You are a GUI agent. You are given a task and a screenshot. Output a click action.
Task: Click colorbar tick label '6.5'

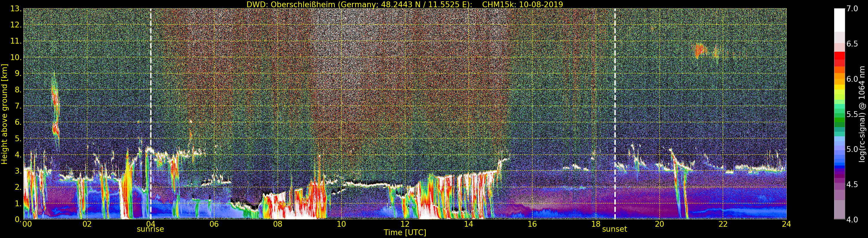tap(852, 44)
